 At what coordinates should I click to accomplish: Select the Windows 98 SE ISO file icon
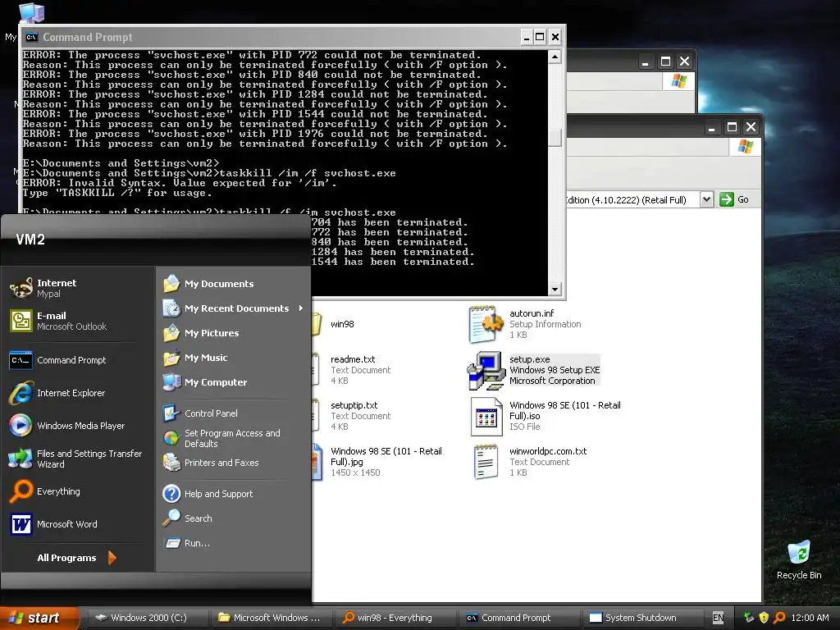[486, 416]
